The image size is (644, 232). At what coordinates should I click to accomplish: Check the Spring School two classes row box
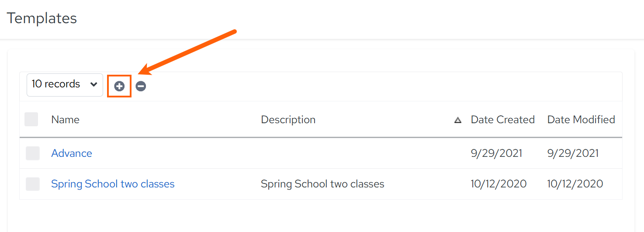click(x=33, y=184)
